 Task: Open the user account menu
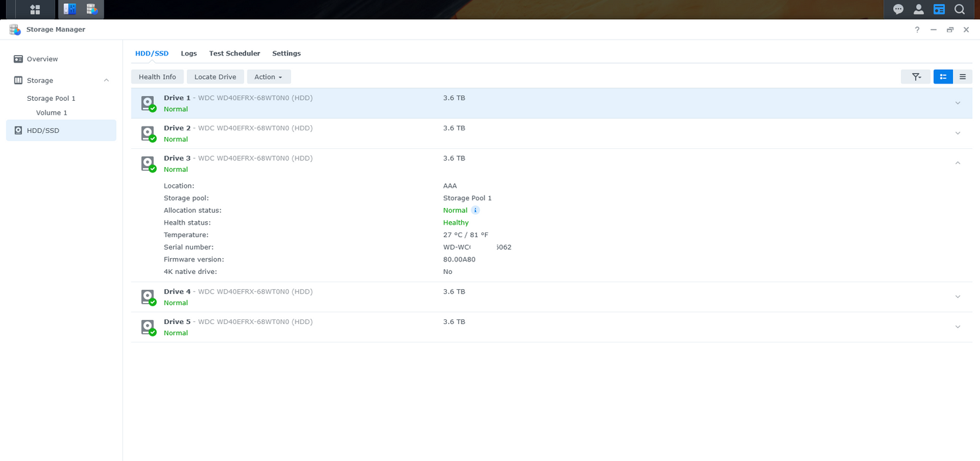tap(918, 9)
